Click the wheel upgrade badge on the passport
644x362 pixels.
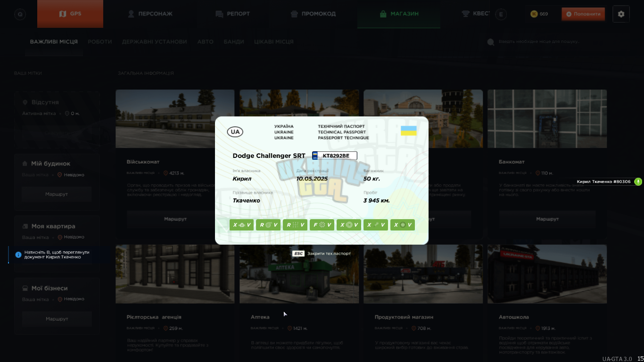pos(402,225)
